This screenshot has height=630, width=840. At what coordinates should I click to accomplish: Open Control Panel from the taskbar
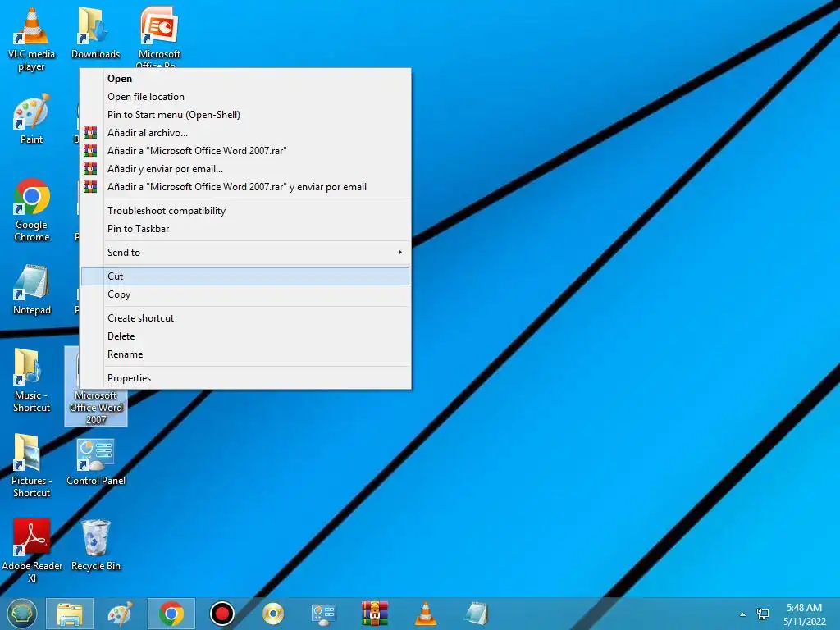pyautogui.click(x=323, y=614)
